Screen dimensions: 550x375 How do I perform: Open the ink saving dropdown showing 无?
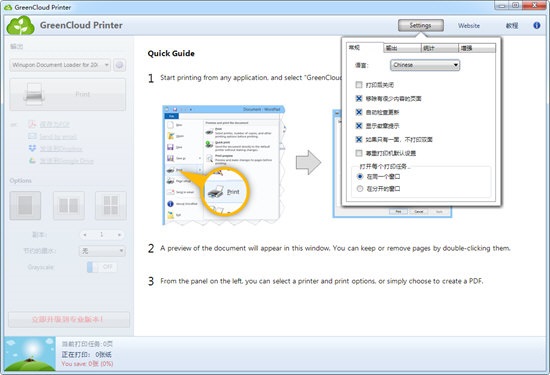(102, 251)
